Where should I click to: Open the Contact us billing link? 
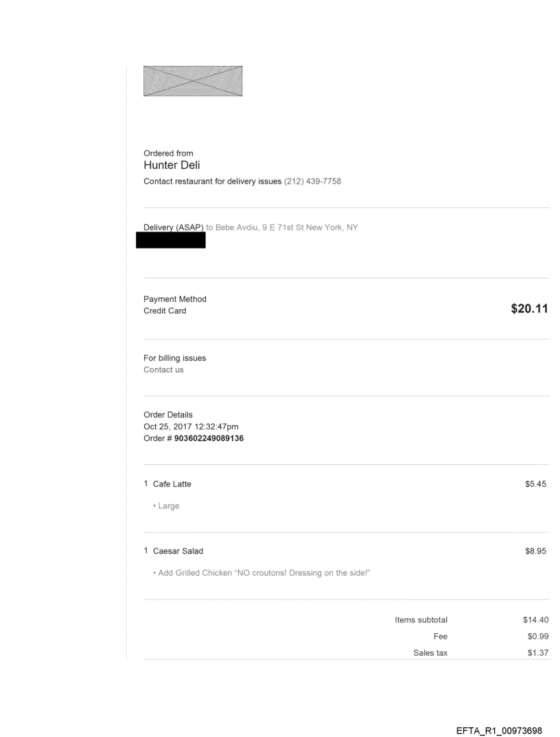(x=163, y=370)
